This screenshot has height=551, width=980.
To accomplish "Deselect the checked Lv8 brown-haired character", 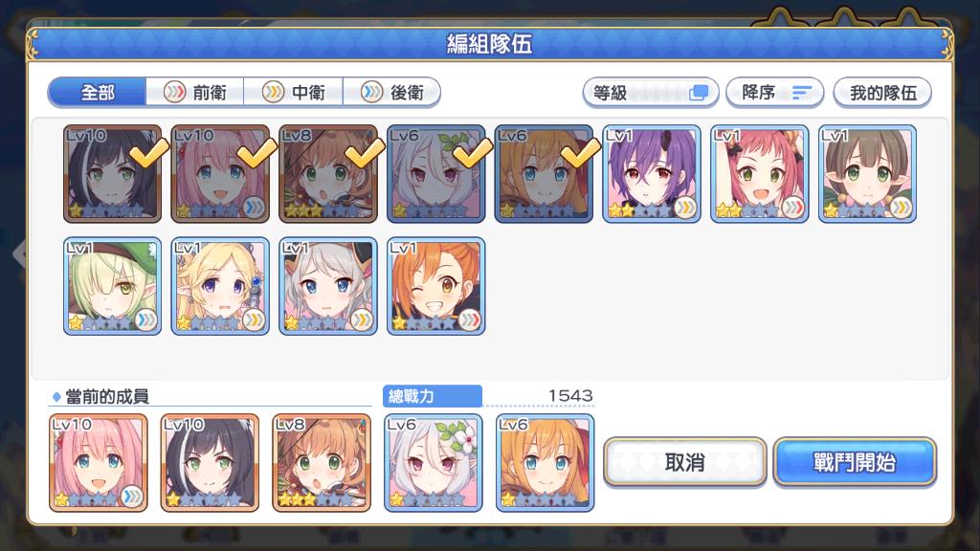I will coord(328,174).
